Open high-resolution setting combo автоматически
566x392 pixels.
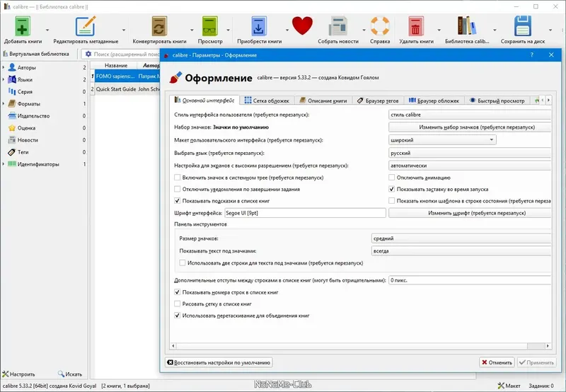click(470, 166)
